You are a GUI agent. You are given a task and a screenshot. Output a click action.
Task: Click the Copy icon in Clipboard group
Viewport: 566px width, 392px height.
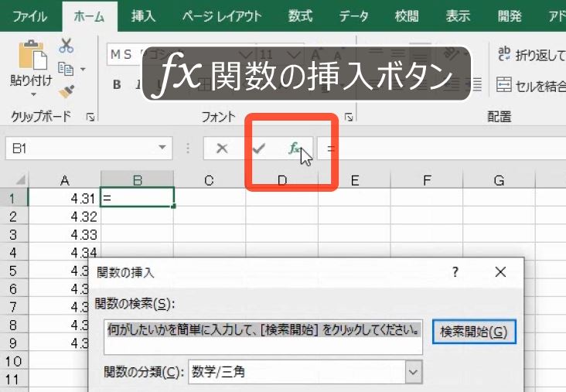tap(66, 69)
